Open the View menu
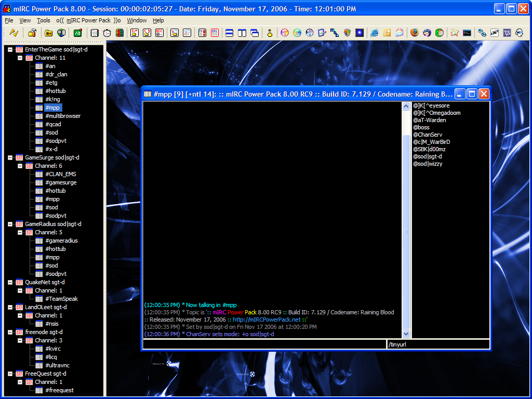532x399 pixels. click(25, 20)
